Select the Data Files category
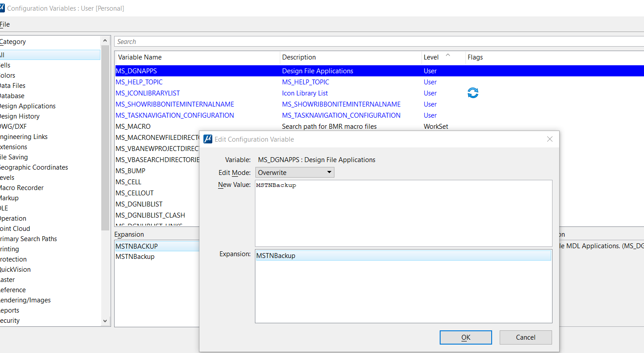This screenshot has height=353, width=644. click(x=12, y=86)
